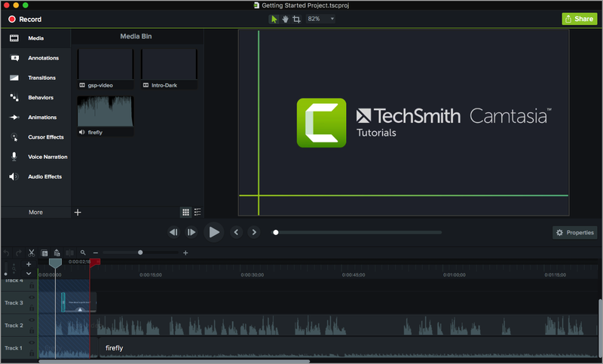Click the timeline horizontal scrollbar
The width and height of the screenshot is (603, 364).
coord(174,361)
